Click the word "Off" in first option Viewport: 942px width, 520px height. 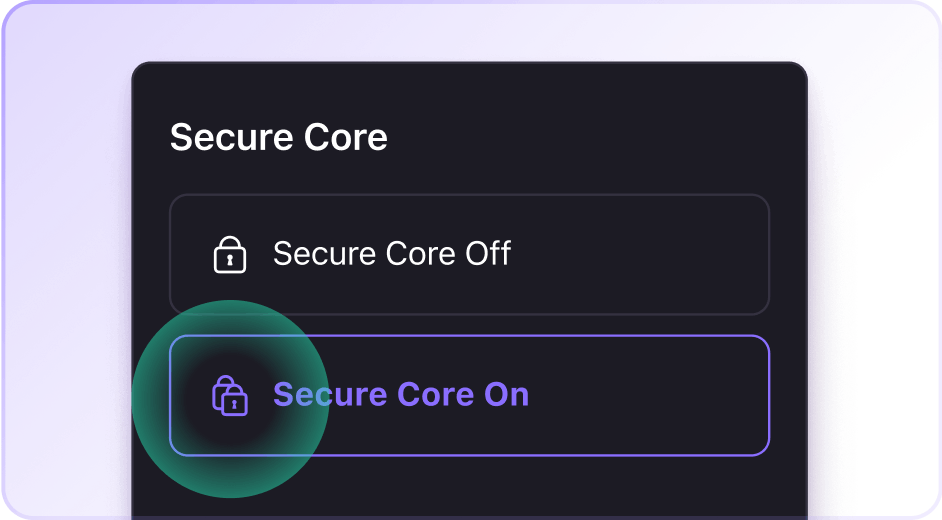tap(488, 254)
